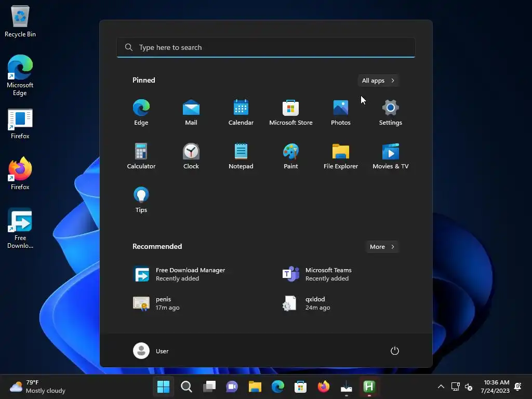
Task: Open the Calculator app
Action: coord(141,156)
